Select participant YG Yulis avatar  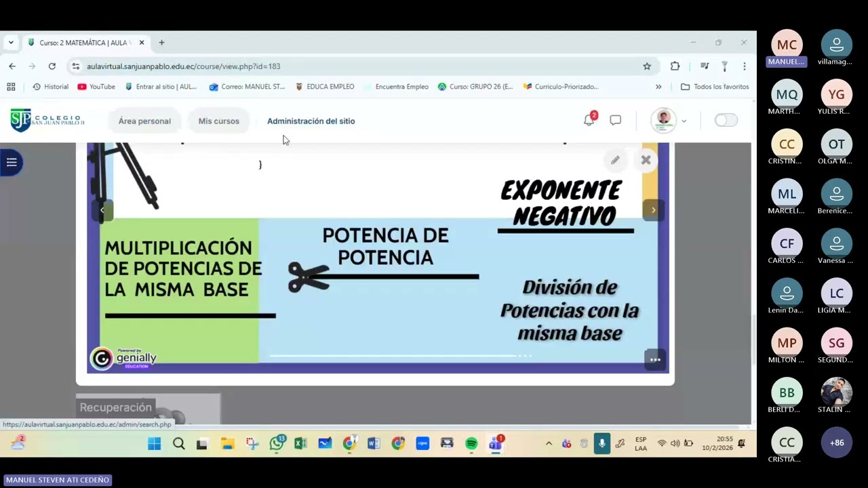837,94
